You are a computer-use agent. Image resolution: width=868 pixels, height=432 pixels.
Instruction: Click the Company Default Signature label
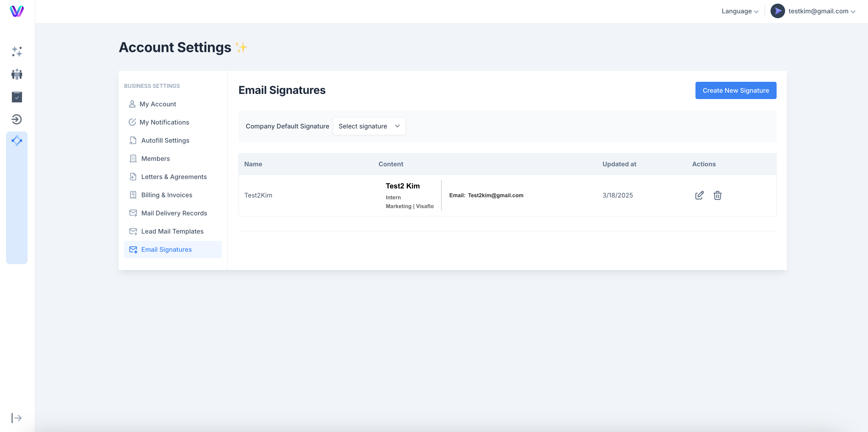tap(287, 126)
